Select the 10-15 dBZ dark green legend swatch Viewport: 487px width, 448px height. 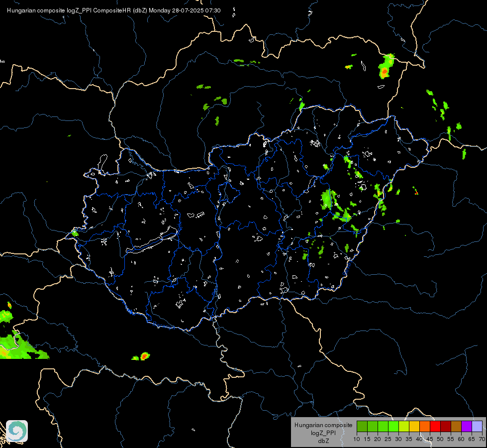(362, 426)
